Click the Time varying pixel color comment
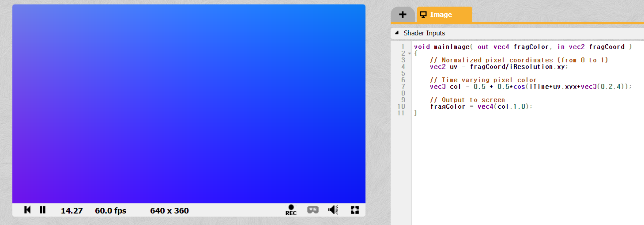This screenshot has height=225, width=644. (x=483, y=80)
